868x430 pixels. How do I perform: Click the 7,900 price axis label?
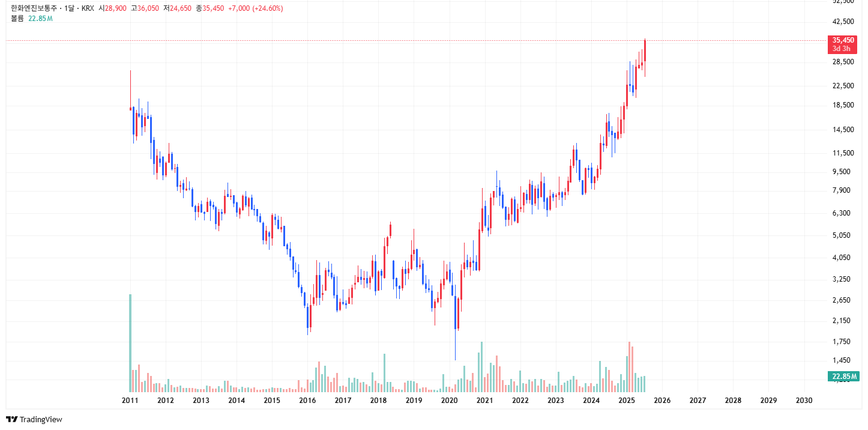(x=843, y=190)
